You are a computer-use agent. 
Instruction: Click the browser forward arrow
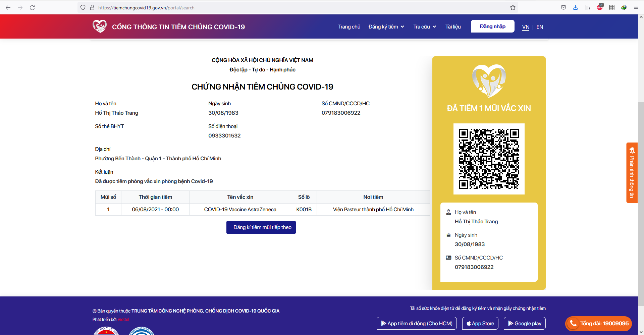[20, 7]
